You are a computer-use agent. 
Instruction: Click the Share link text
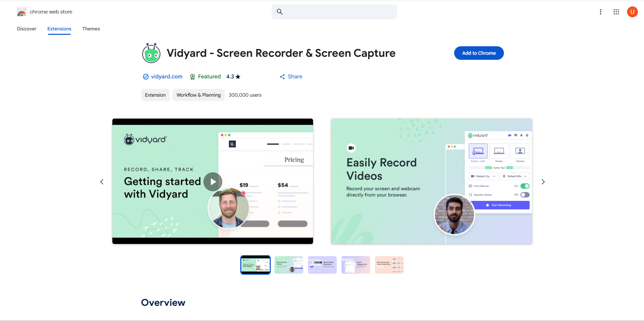[295, 77]
